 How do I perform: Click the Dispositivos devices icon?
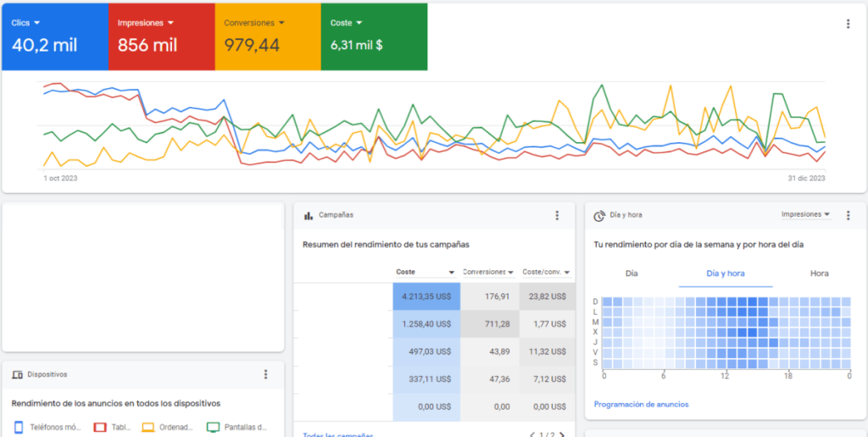pyautogui.click(x=18, y=374)
